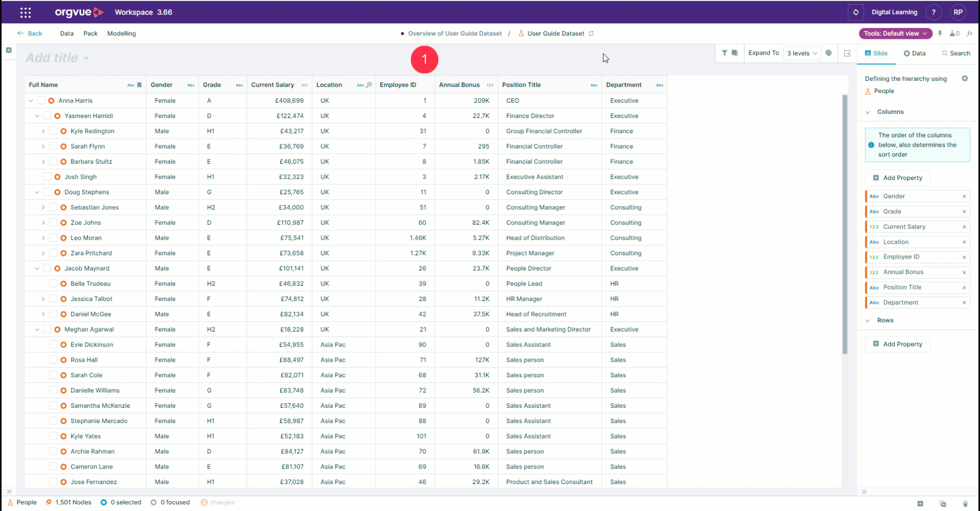
Task: Switch to the Search tab
Action: (x=956, y=53)
